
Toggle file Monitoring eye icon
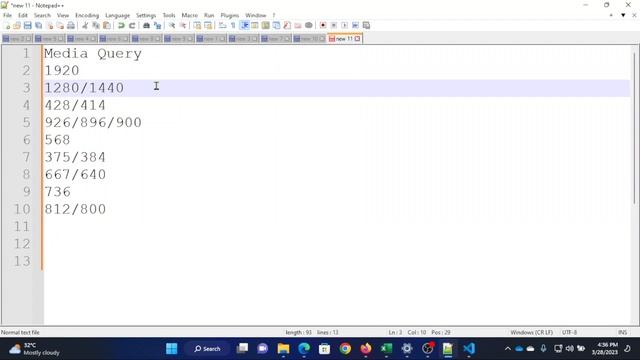[x=309, y=26]
